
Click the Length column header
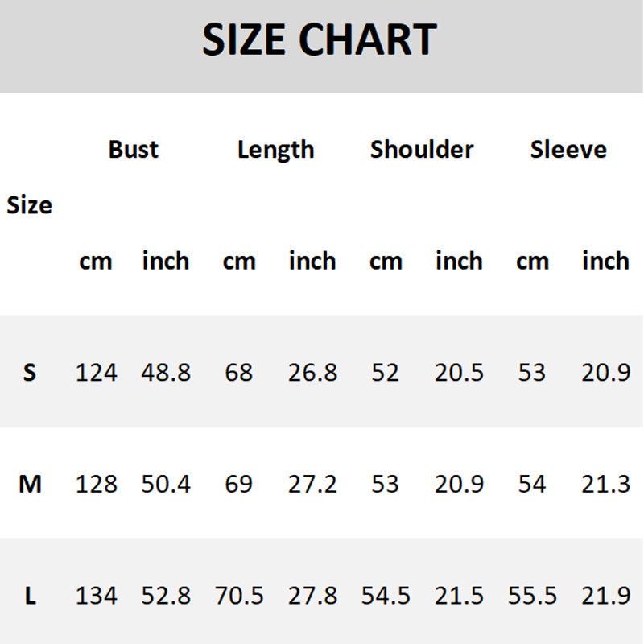tap(275, 150)
